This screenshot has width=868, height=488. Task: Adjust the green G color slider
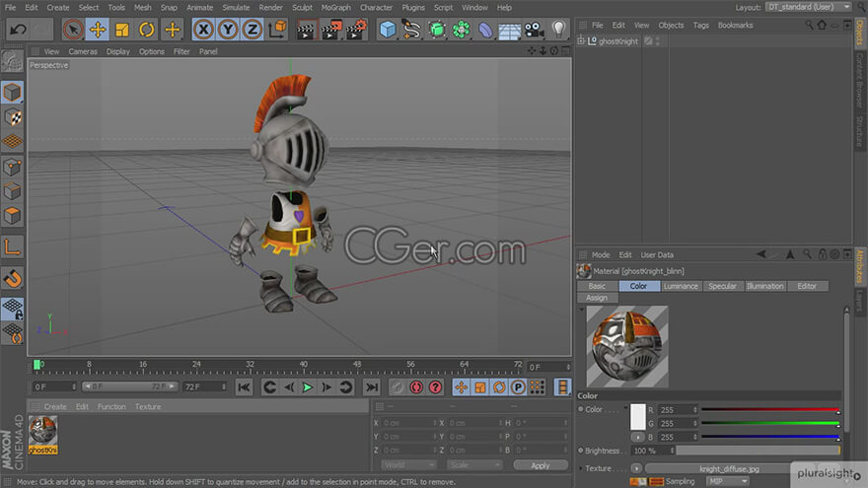tap(770, 423)
